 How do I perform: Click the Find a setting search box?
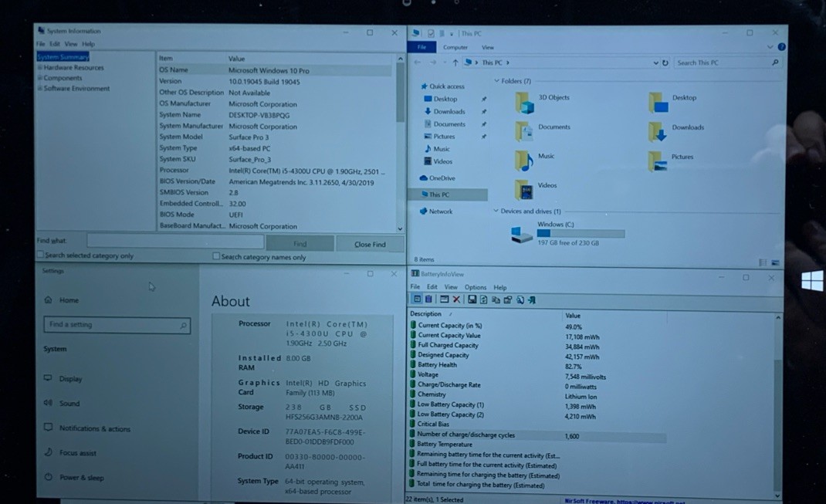click(117, 325)
